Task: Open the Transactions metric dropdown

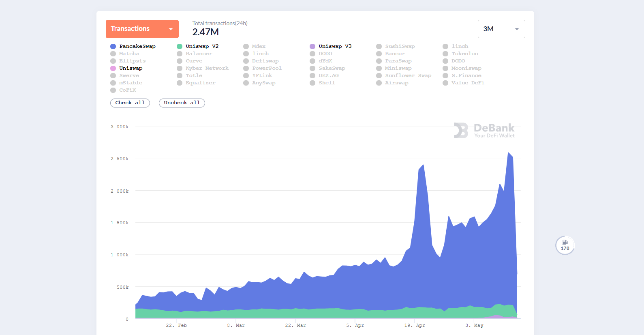Action: pyautogui.click(x=142, y=29)
